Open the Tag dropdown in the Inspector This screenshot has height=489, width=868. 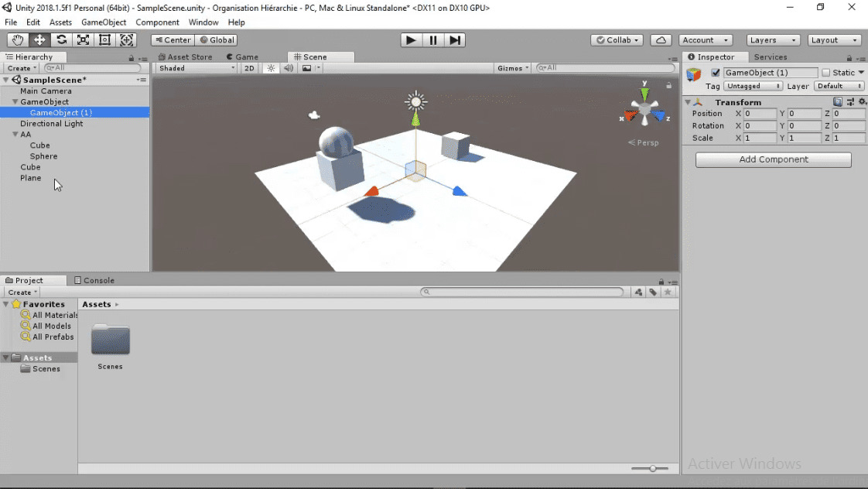tap(752, 86)
